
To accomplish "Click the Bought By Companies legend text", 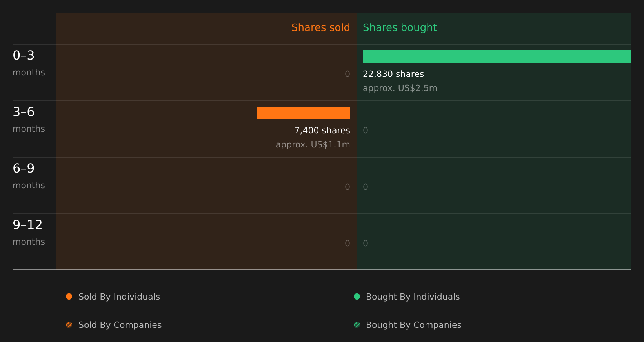I will (414, 325).
